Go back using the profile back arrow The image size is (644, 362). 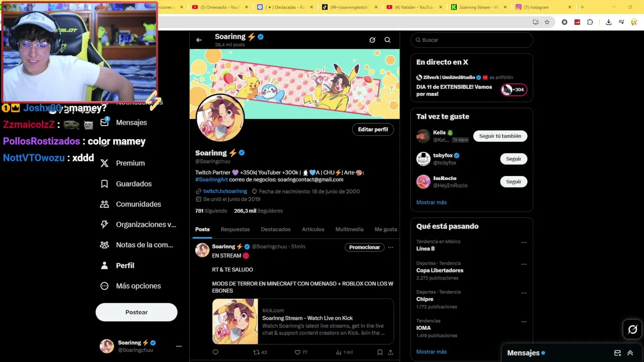point(199,40)
